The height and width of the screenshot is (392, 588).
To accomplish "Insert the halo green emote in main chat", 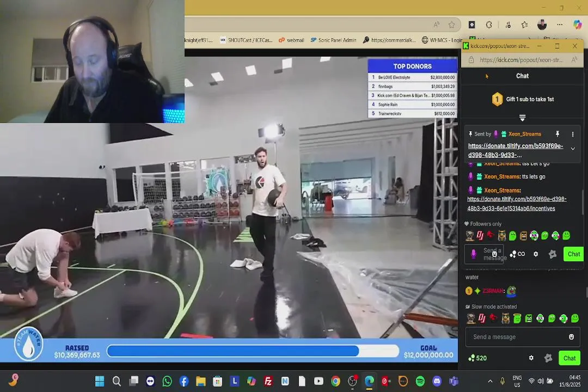I will coord(517,318).
